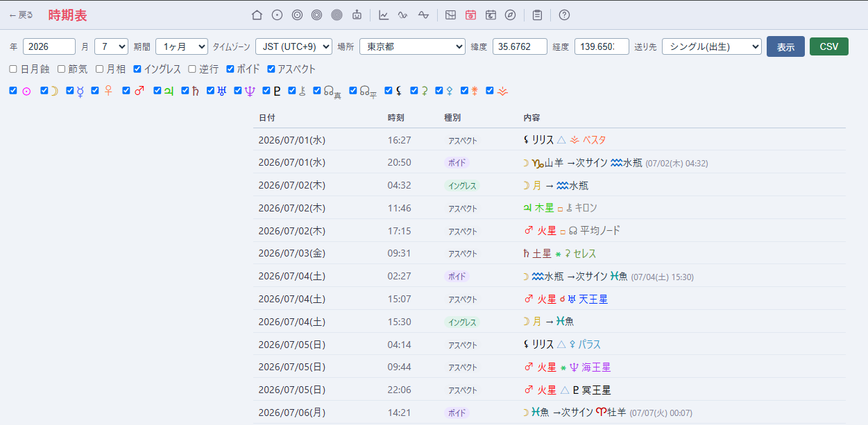Select the 木星 □ キロン aspect row
Screen dimensions: 868x425
(550, 208)
